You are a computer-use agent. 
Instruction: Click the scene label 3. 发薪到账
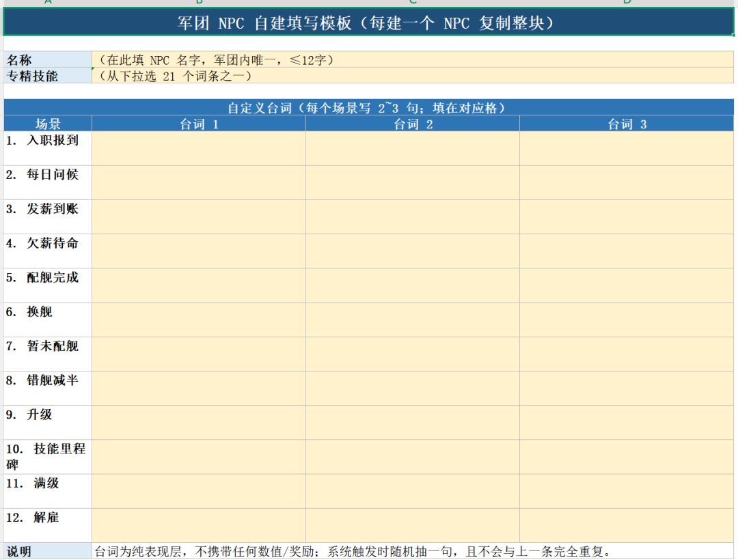click(48, 217)
